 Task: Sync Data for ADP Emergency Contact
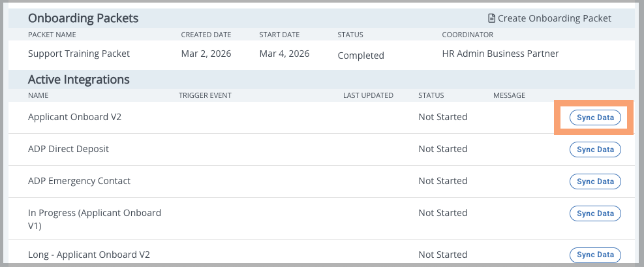click(595, 181)
